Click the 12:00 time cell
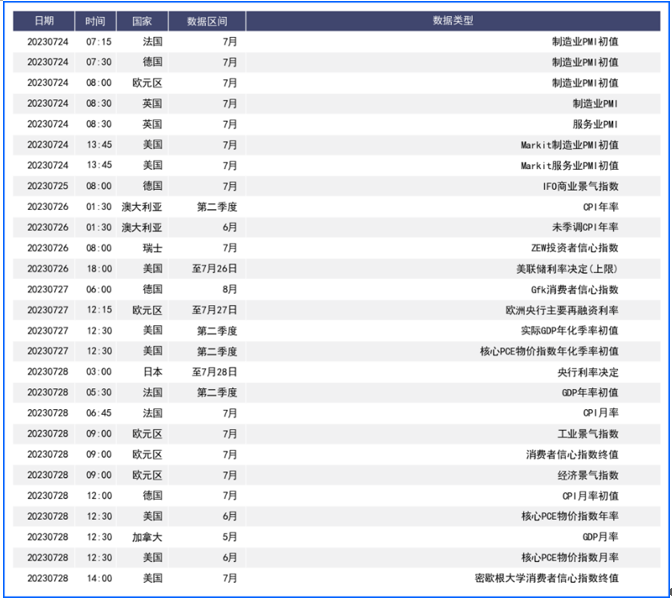This screenshot has width=672, height=598. 99,496
